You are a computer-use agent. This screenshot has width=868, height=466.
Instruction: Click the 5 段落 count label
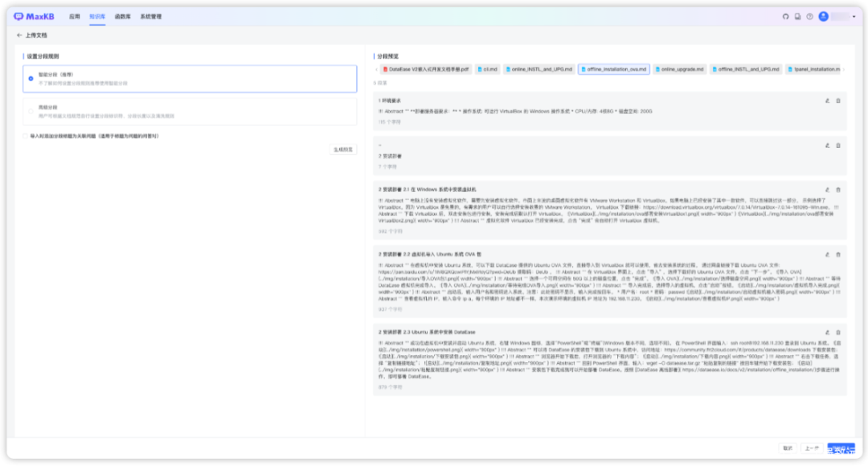pos(379,83)
